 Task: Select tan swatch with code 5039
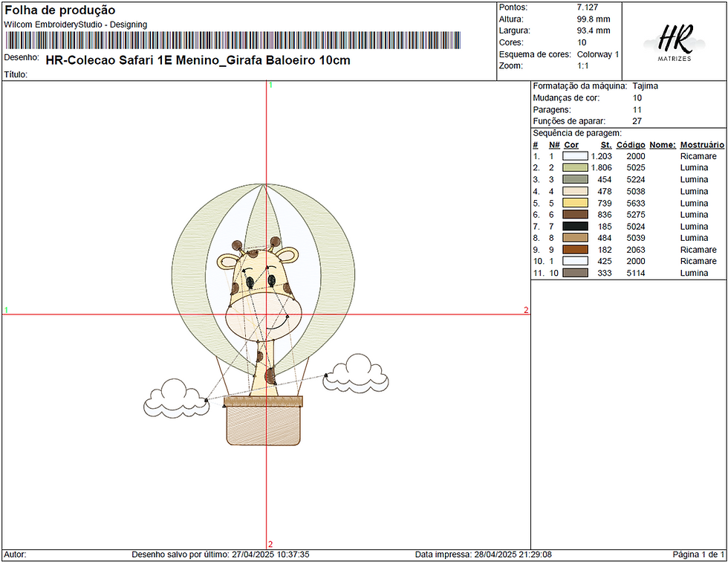[x=575, y=238]
